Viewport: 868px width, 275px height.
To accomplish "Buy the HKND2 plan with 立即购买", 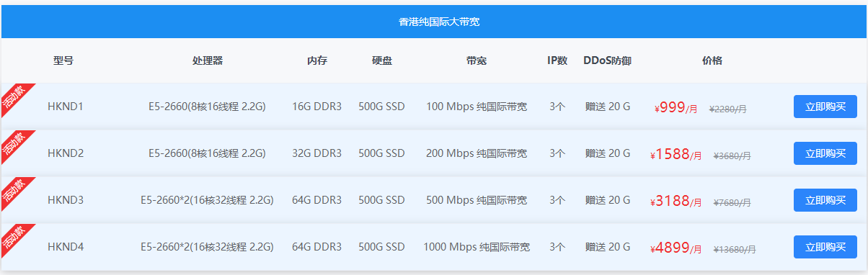I will click(x=825, y=153).
